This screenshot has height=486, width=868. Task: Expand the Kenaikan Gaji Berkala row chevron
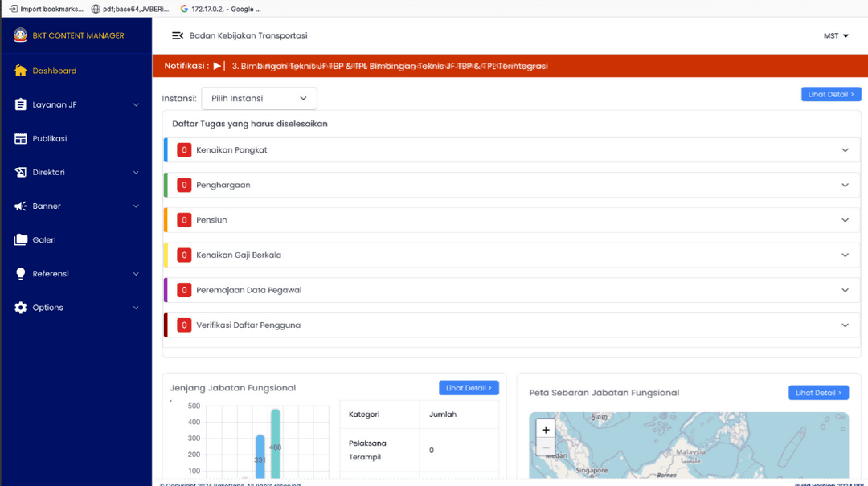click(x=845, y=255)
